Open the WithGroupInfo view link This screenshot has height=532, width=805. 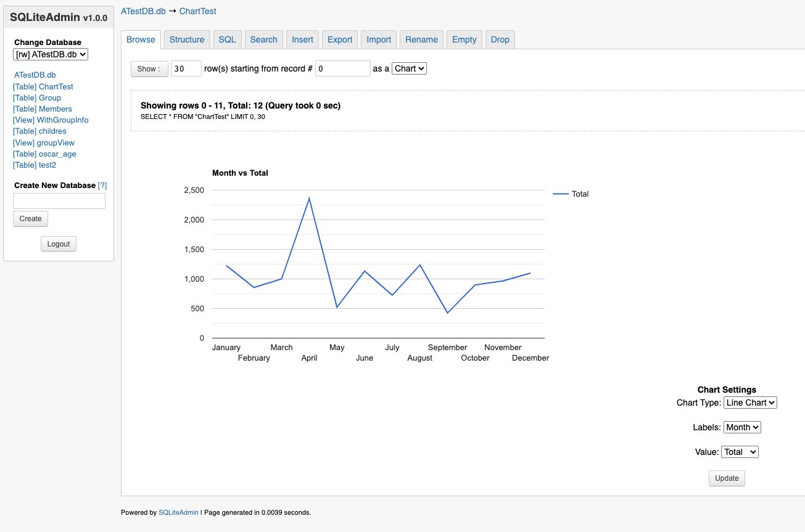pyautogui.click(x=51, y=120)
